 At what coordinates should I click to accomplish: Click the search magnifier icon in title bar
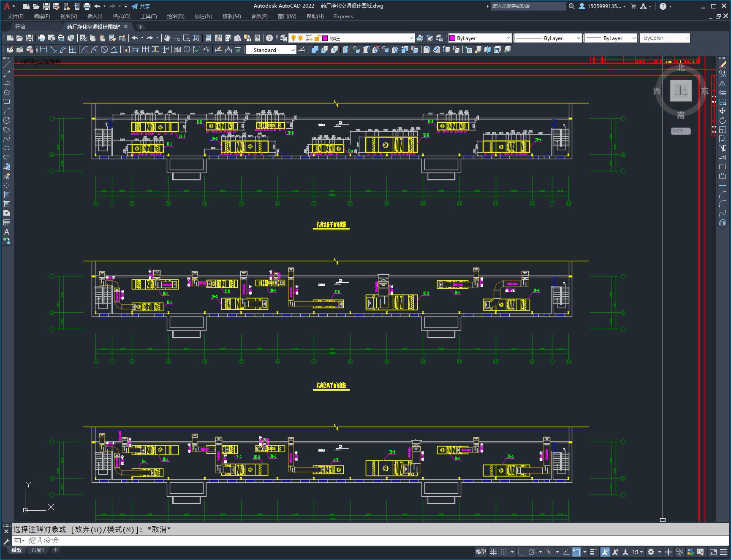pos(571,6)
